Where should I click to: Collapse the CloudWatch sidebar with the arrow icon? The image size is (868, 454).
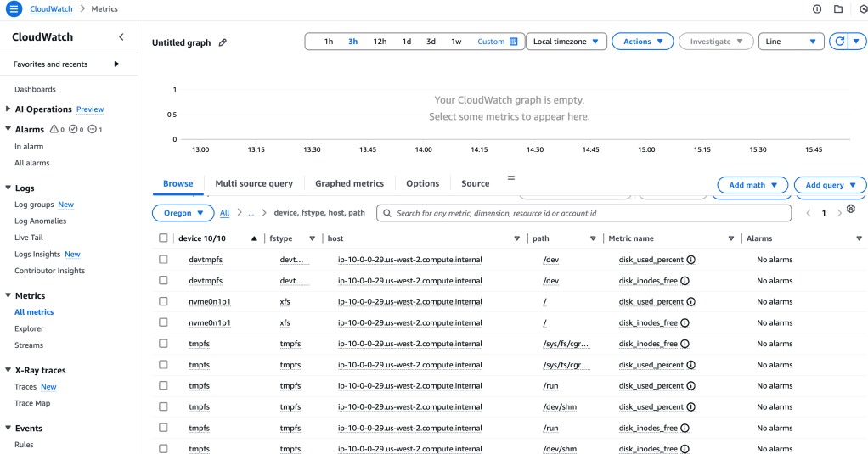[121, 37]
